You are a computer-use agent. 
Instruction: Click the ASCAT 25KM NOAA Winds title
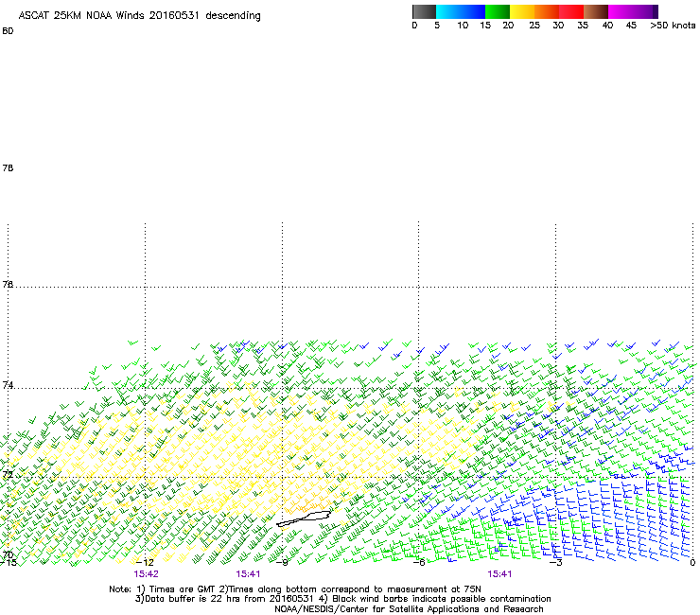point(139,16)
